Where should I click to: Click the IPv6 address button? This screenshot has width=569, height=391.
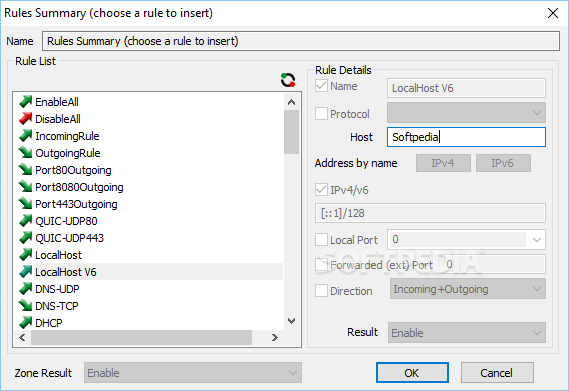[x=503, y=163]
